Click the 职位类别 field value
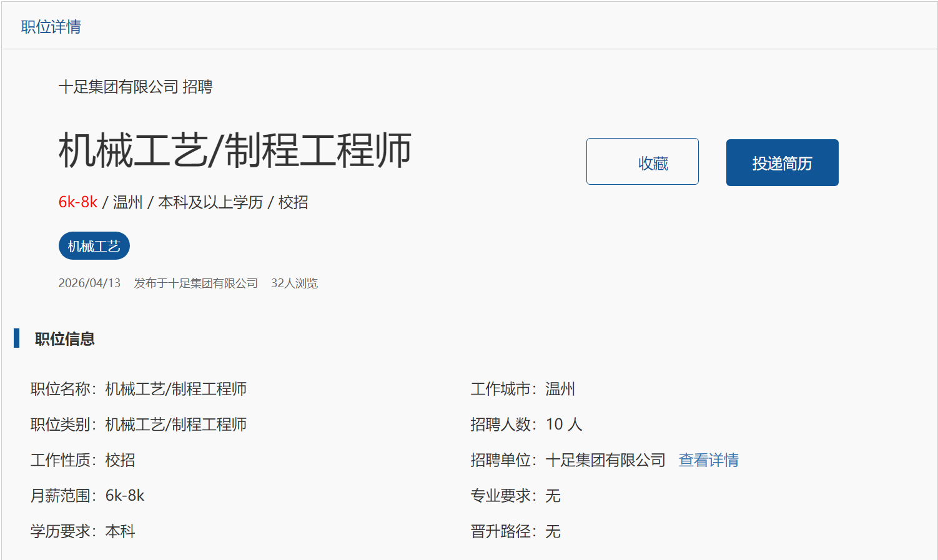 [x=175, y=425]
